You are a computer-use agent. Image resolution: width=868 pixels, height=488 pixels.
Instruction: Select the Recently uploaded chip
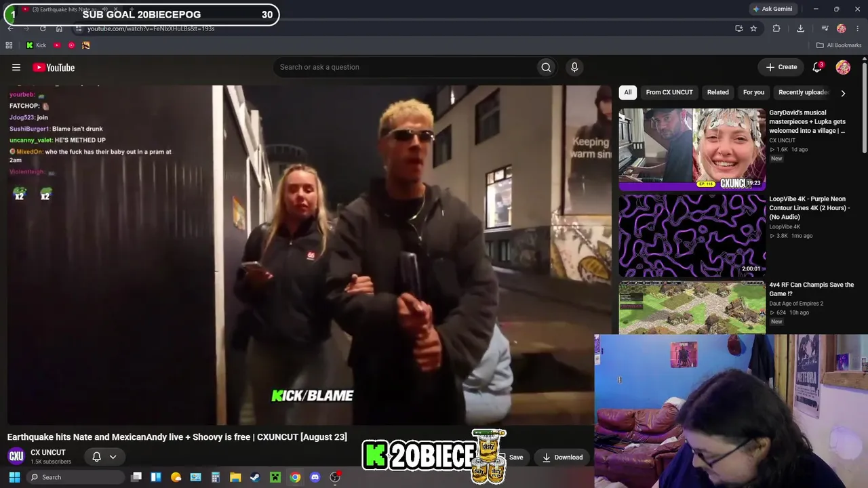(x=803, y=92)
